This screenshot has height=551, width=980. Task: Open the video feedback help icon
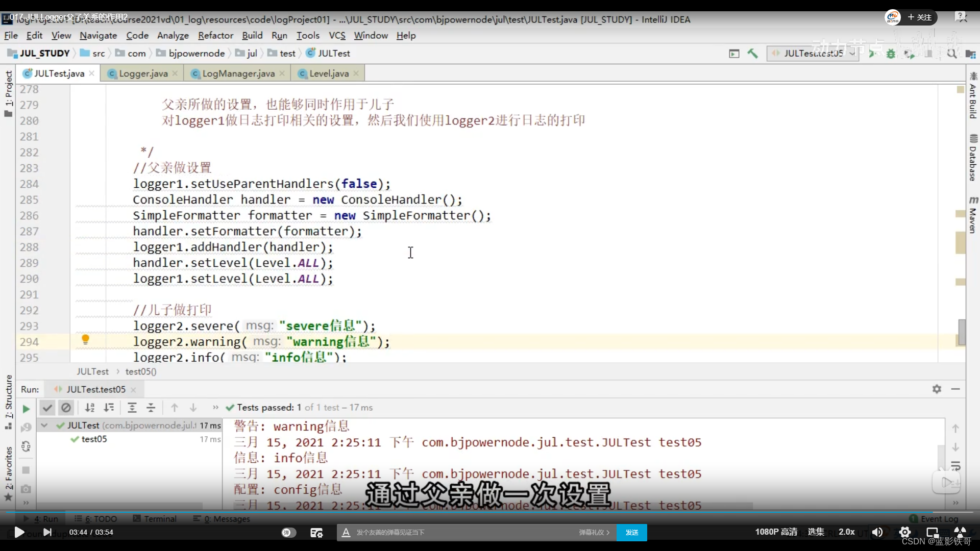click(x=961, y=17)
